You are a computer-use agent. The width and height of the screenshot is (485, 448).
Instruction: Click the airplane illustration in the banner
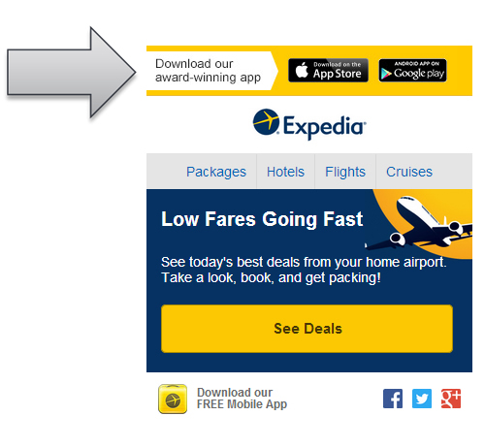(x=419, y=223)
